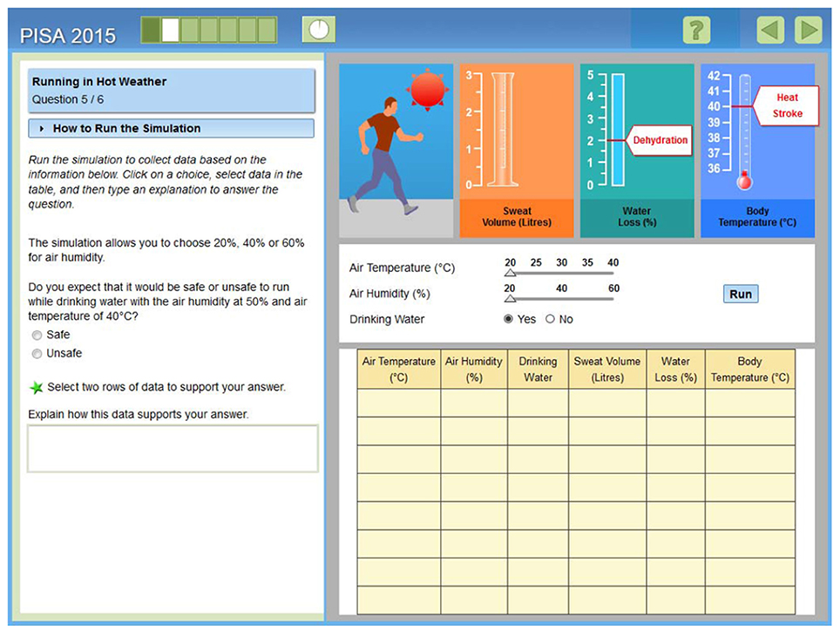The image size is (840, 631).
Task: Click the red sun graphic
Action: pyautogui.click(x=428, y=90)
